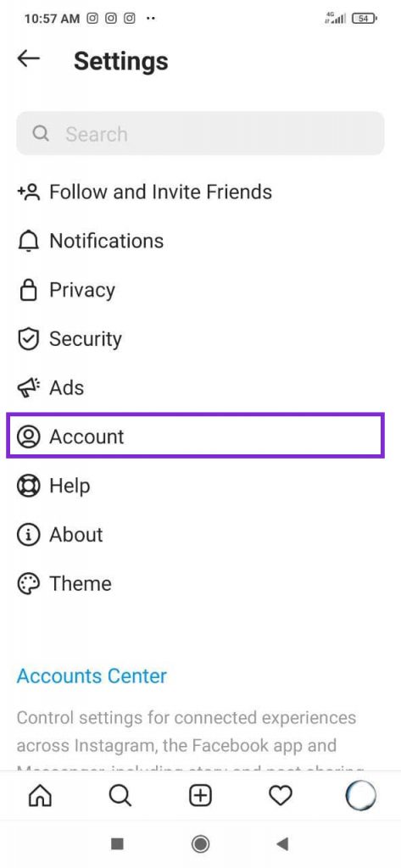Tap the Notifications bell icon

tap(28, 242)
